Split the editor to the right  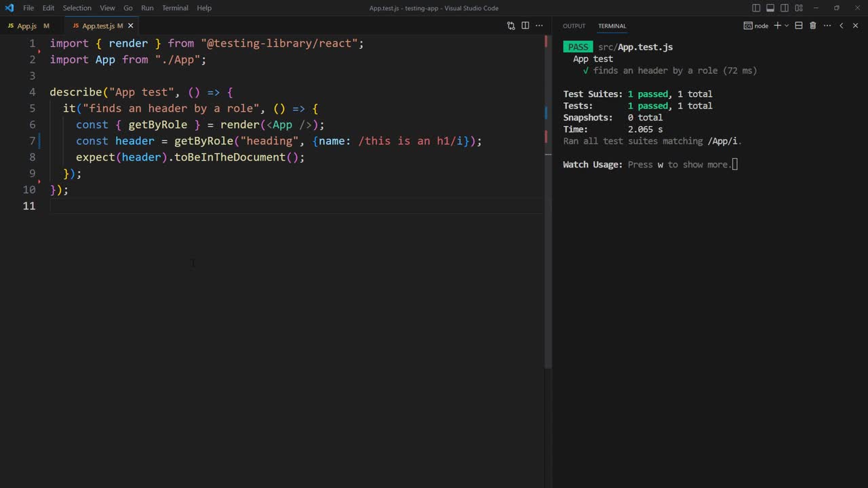[x=525, y=26]
